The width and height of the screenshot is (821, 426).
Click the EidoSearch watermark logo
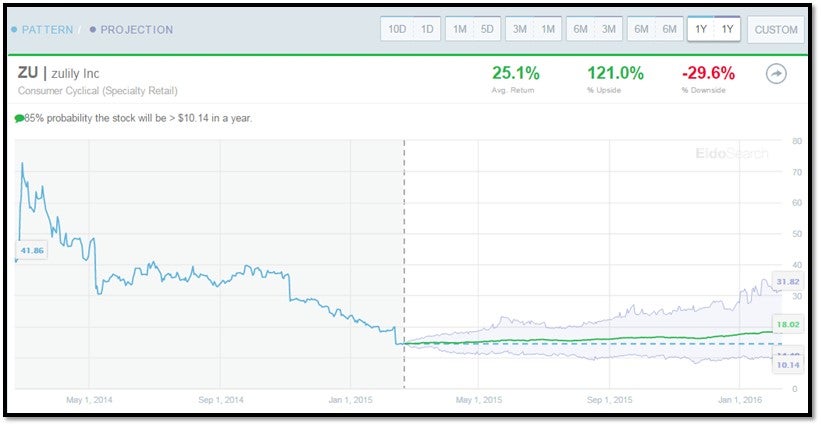732,153
